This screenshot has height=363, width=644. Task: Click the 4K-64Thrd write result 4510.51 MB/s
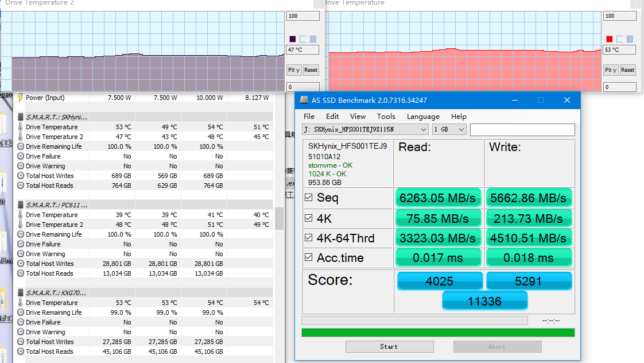(529, 238)
